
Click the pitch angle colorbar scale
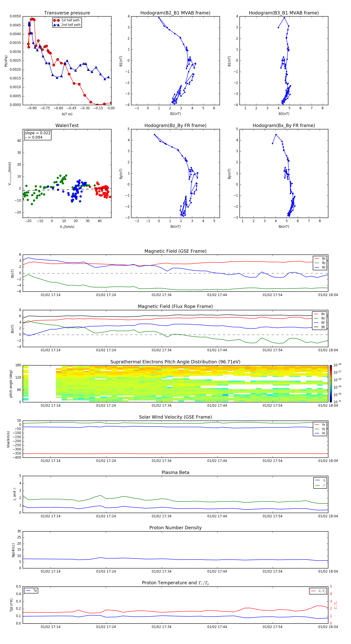(331, 384)
